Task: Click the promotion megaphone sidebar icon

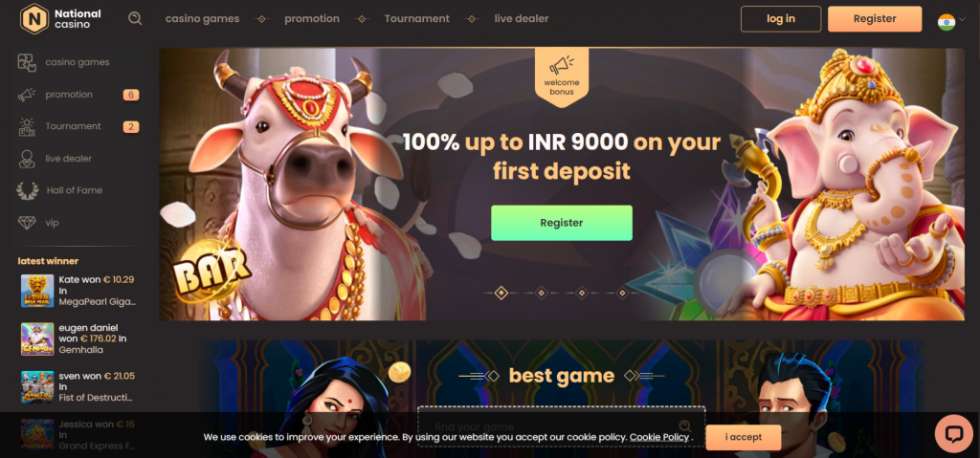Action: [x=27, y=95]
